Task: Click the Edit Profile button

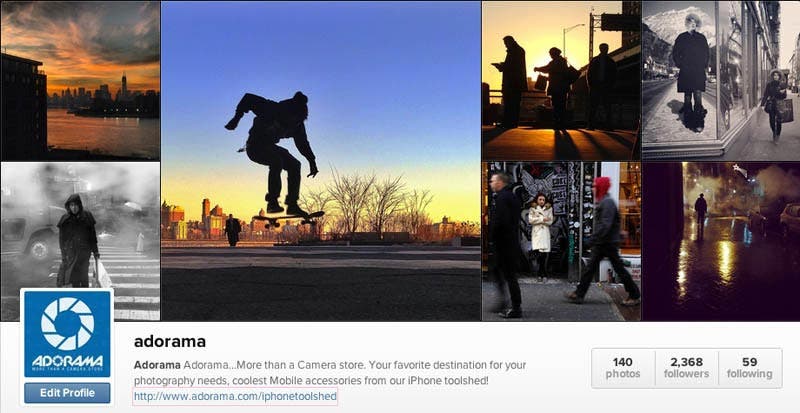Action: click(67, 393)
